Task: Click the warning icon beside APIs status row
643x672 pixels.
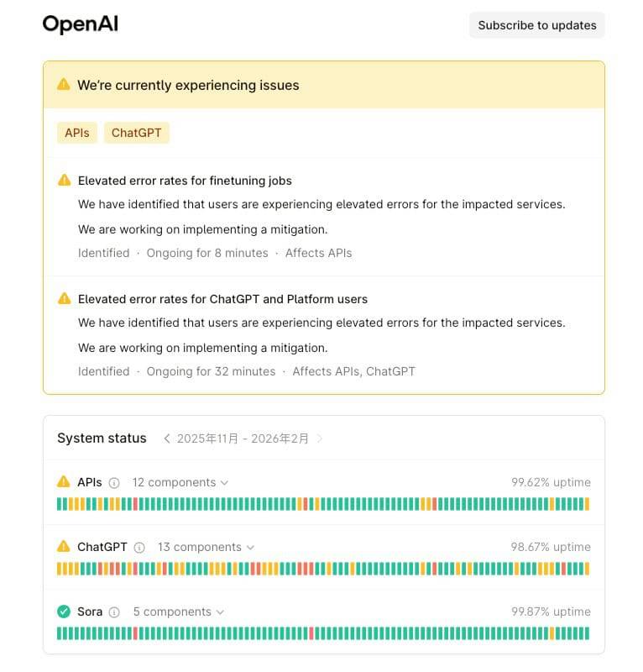Action: click(64, 482)
